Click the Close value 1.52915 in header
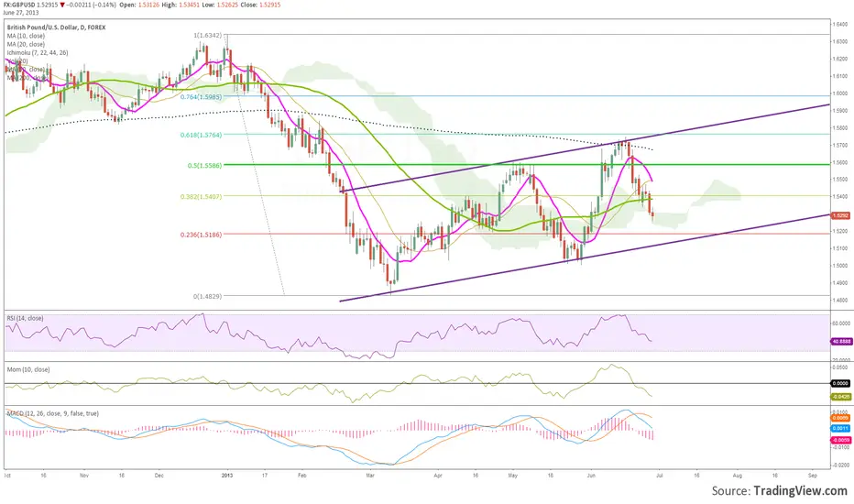Image resolution: width=854 pixels, height=504 pixels. (x=269, y=5)
